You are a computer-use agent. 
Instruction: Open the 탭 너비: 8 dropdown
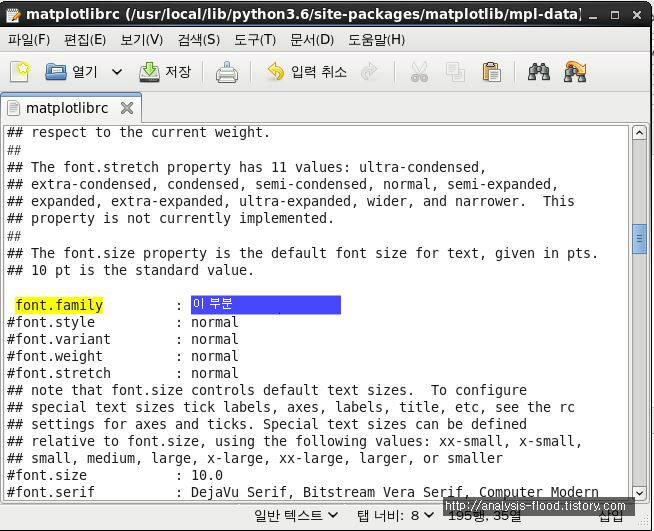(395, 516)
